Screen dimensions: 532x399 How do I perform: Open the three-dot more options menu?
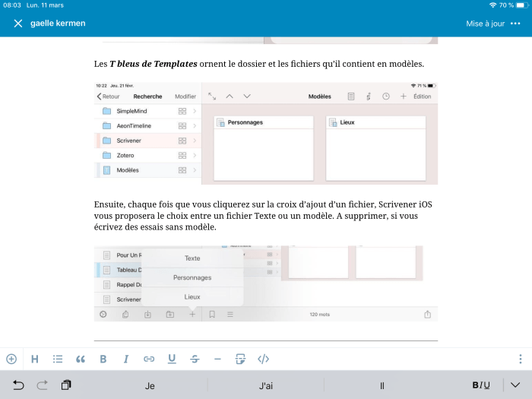[x=516, y=24]
